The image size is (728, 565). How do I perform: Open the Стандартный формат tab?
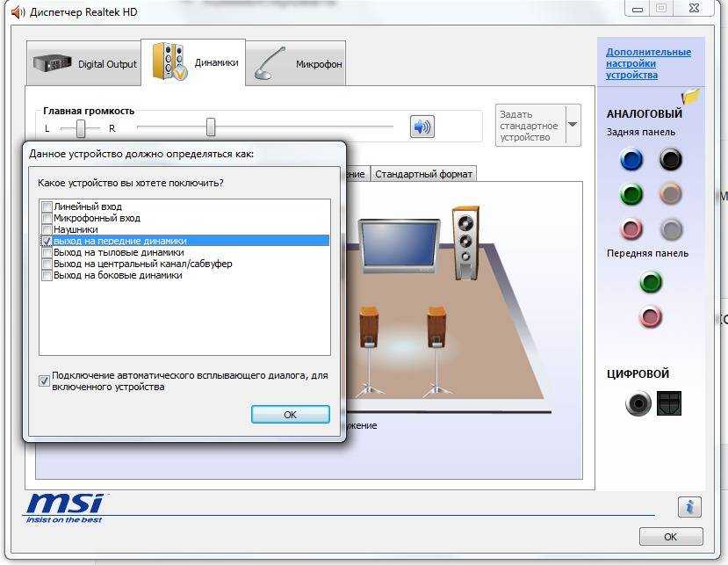[x=423, y=174]
